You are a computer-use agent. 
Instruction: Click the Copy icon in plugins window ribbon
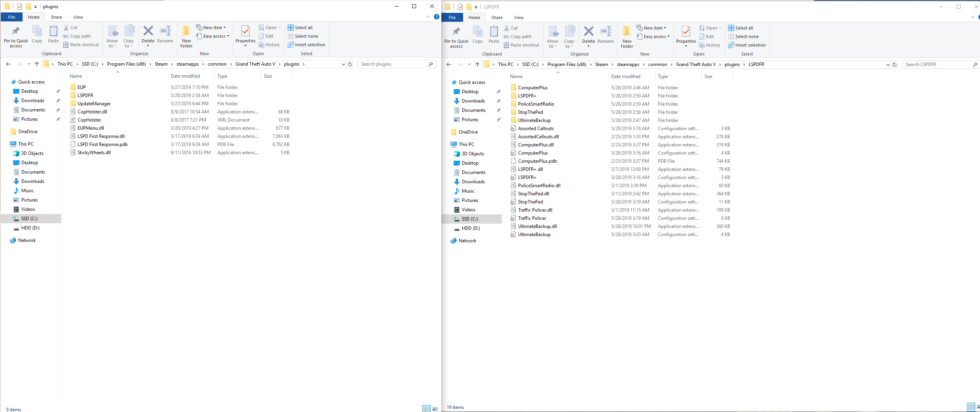point(37,34)
